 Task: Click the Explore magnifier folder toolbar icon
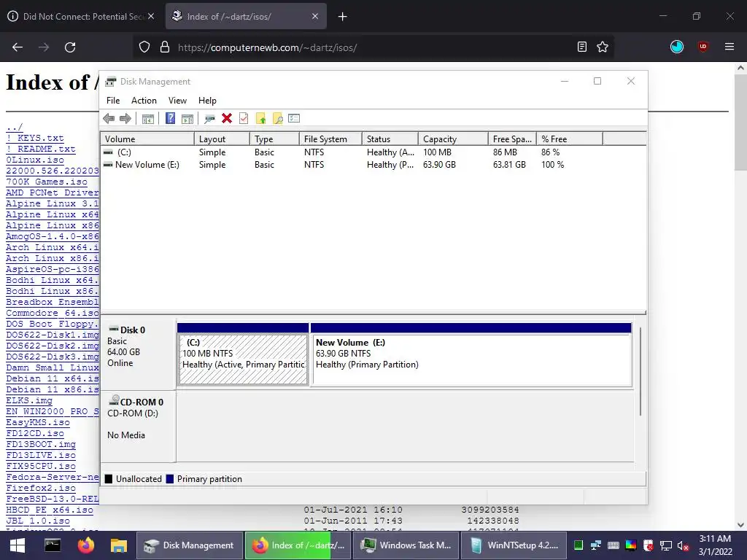coord(278,119)
